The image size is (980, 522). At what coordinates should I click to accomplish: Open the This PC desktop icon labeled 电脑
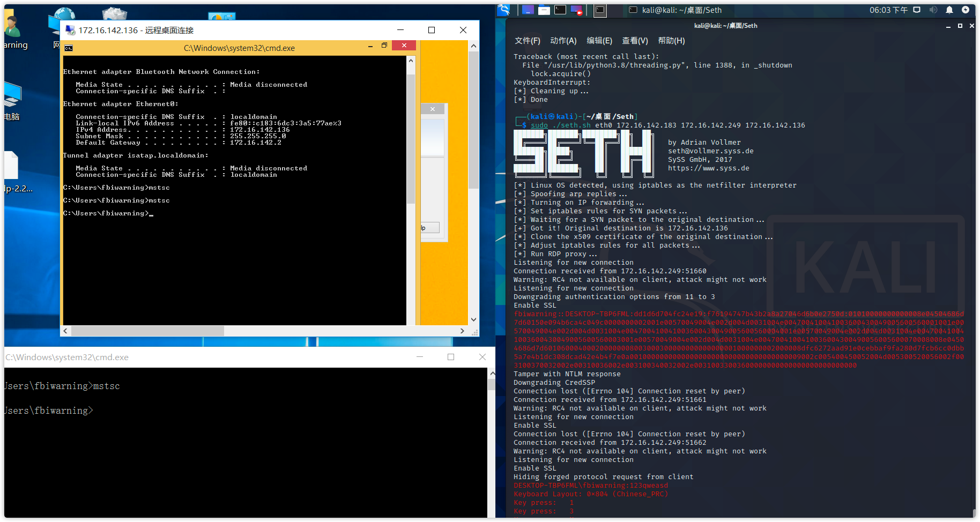click(12, 102)
